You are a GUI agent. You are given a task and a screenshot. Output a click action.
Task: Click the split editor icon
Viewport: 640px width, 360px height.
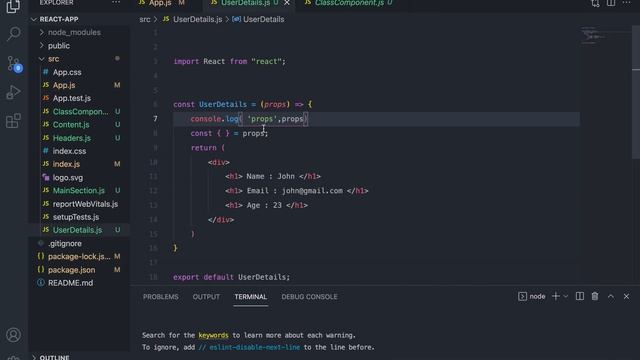pos(611,3)
